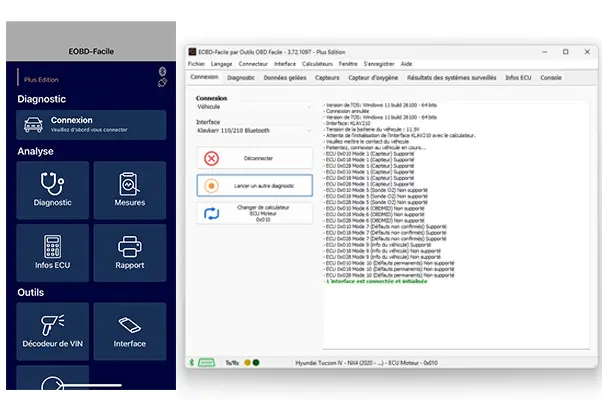This screenshot has width=602, height=400.
Task: Open the Rapport printer tile
Action: (x=130, y=253)
